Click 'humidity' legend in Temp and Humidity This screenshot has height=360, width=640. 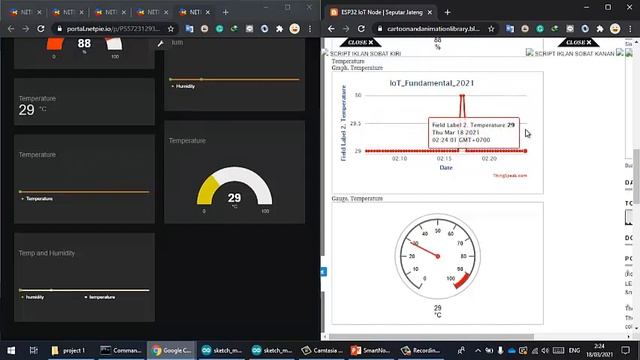(x=33, y=297)
